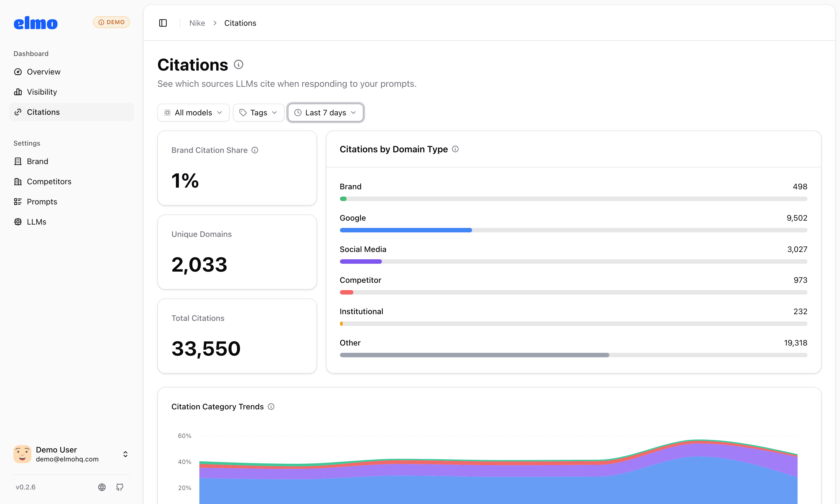The image size is (840, 504).
Task: Click the Demo User avatar
Action: pyautogui.click(x=22, y=454)
